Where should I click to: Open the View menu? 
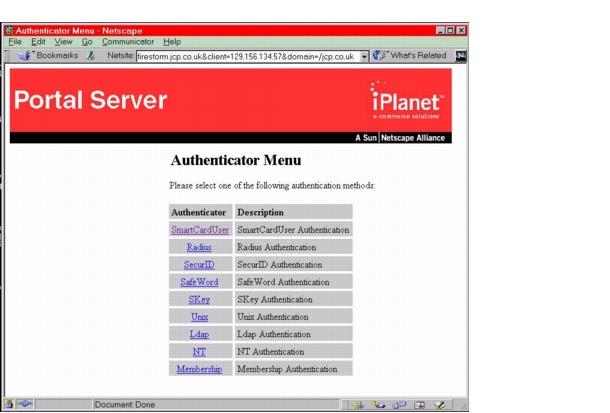[63, 42]
